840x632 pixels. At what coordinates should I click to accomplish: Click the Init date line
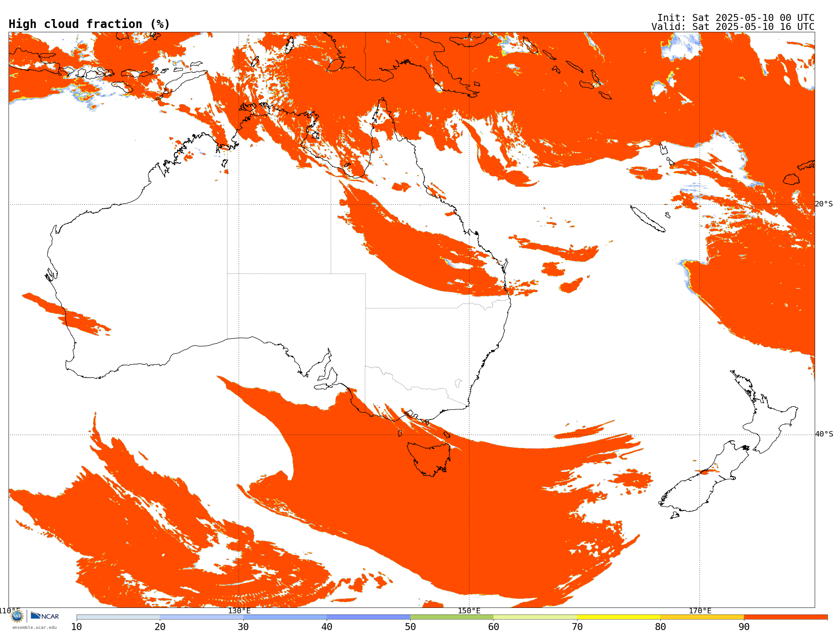[736, 18]
